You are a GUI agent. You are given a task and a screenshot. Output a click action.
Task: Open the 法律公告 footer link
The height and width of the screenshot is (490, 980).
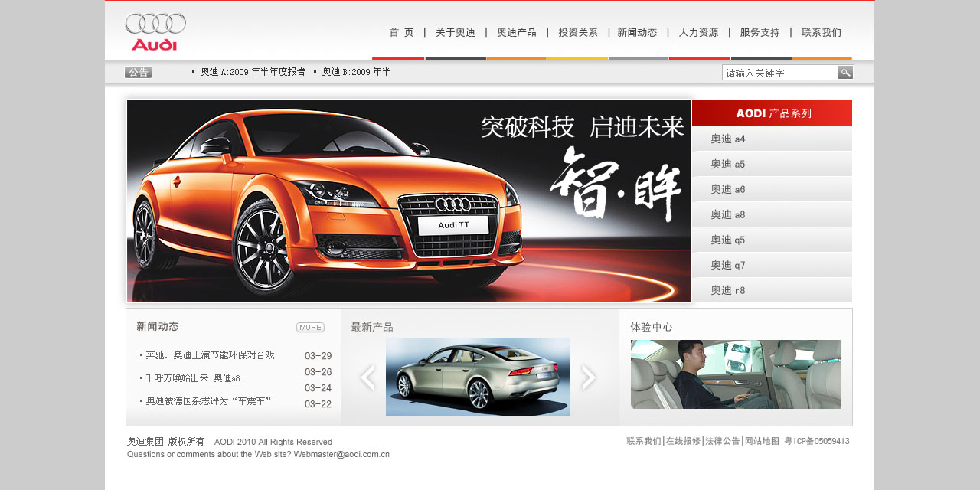click(x=723, y=441)
